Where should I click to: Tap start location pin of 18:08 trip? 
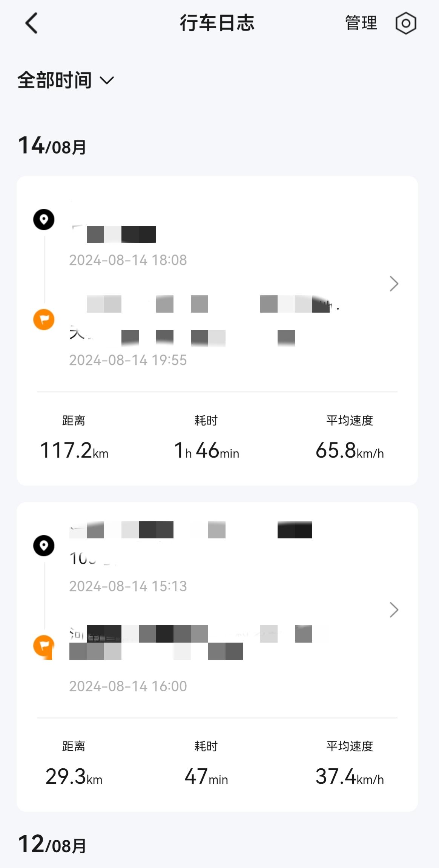(x=44, y=219)
